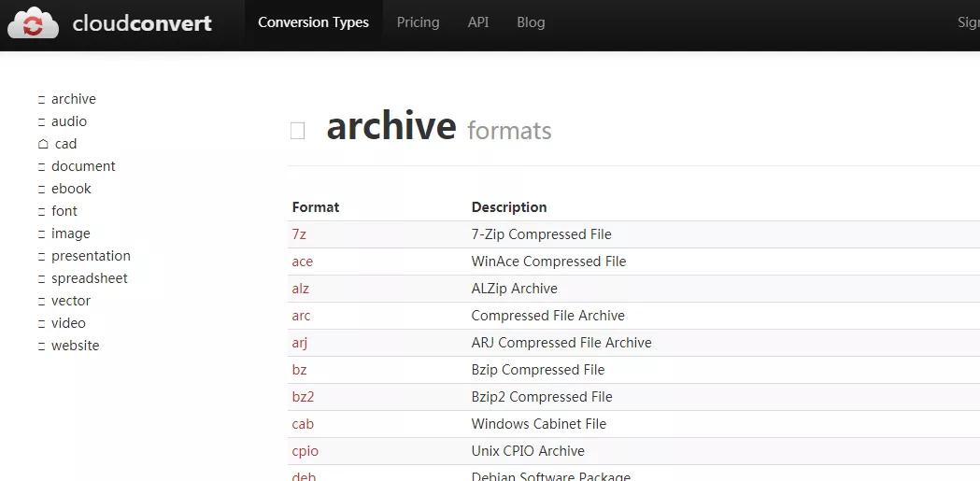The image size is (980, 481).
Task: Visit the Blog from the top navigation
Action: coord(531,22)
